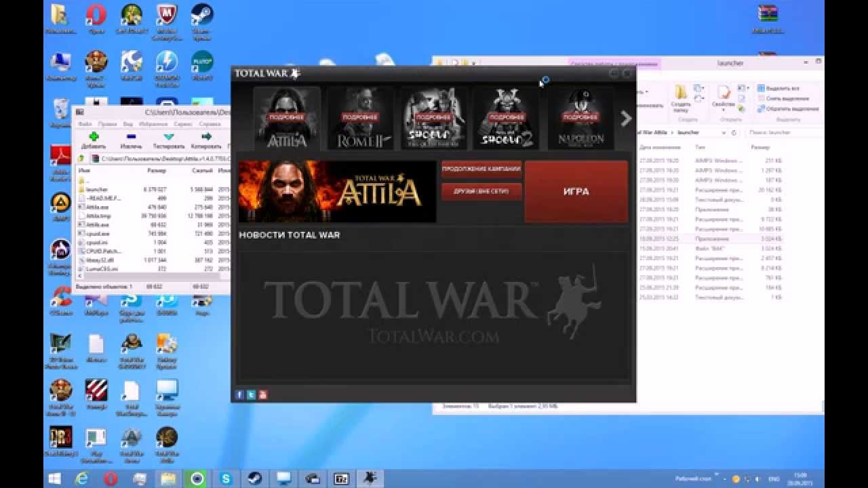
Task: Click Обратить выделение in Explorer ribbon
Action: (x=788, y=108)
